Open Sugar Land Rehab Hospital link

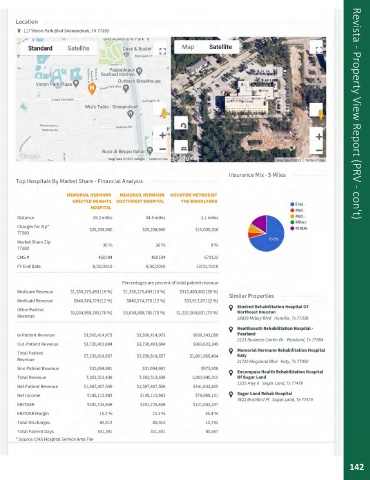tap(265, 394)
